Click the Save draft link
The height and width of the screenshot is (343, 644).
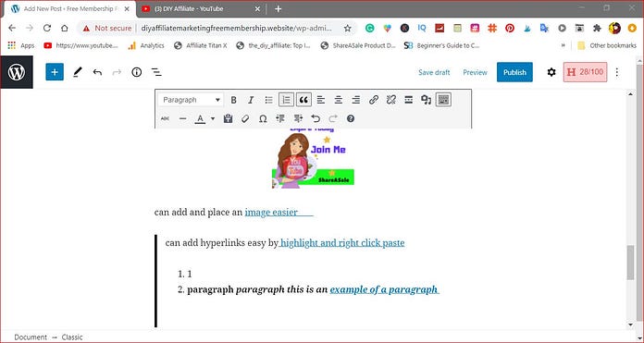pyautogui.click(x=434, y=72)
